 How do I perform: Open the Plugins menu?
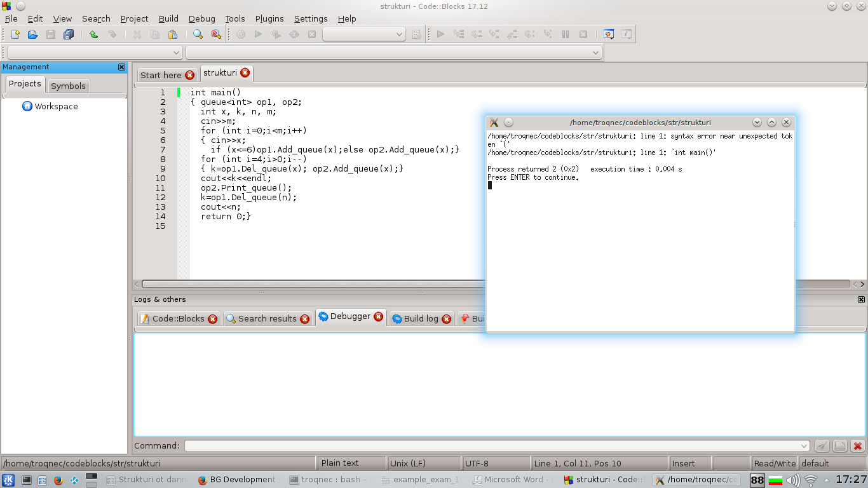[269, 18]
